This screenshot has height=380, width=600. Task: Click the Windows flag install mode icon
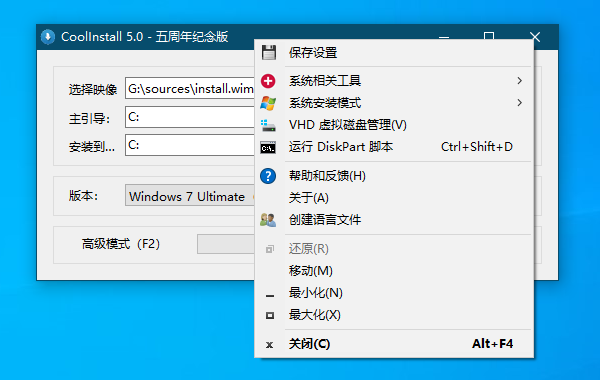268,103
